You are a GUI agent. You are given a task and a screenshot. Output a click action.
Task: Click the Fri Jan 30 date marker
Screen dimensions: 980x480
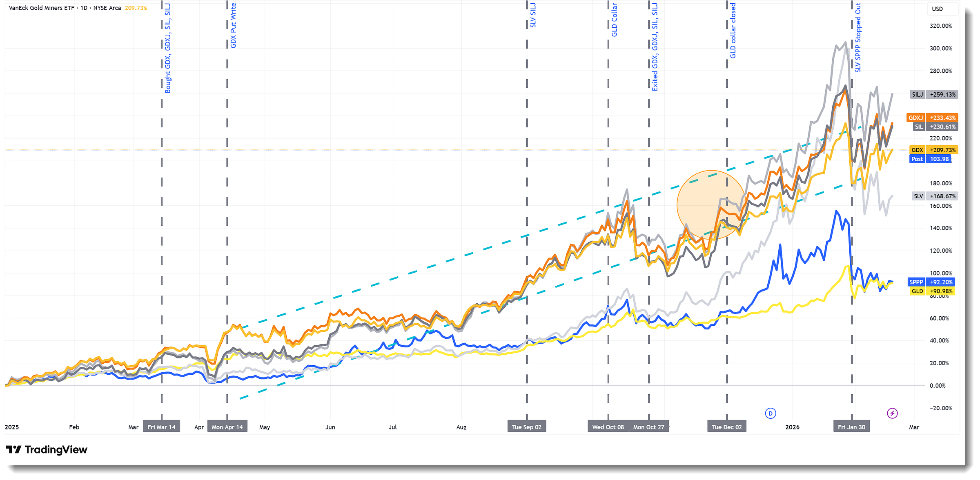point(851,427)
